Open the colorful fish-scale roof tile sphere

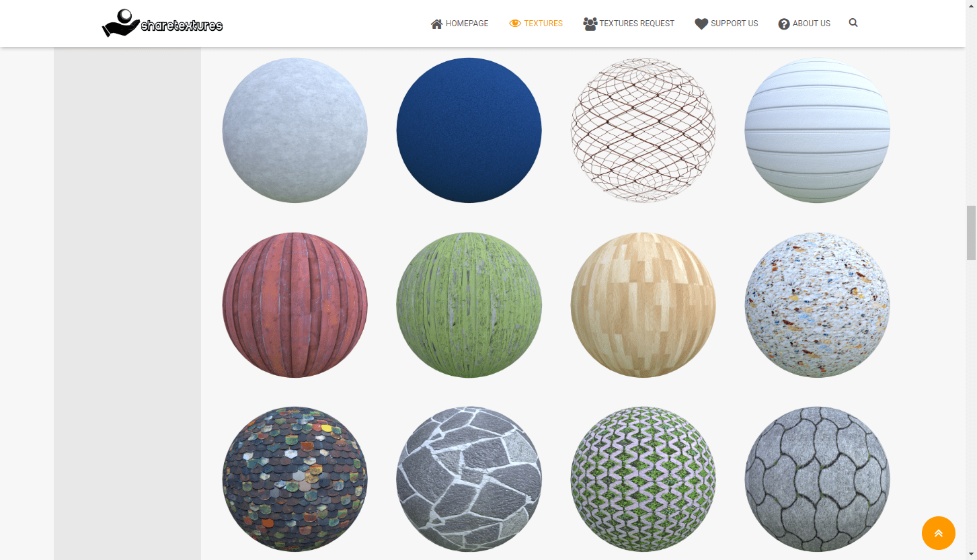295,479
